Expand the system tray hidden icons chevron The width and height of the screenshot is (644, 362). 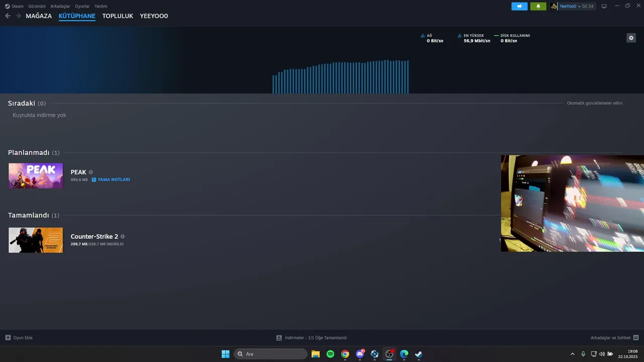tap(572, 354)
